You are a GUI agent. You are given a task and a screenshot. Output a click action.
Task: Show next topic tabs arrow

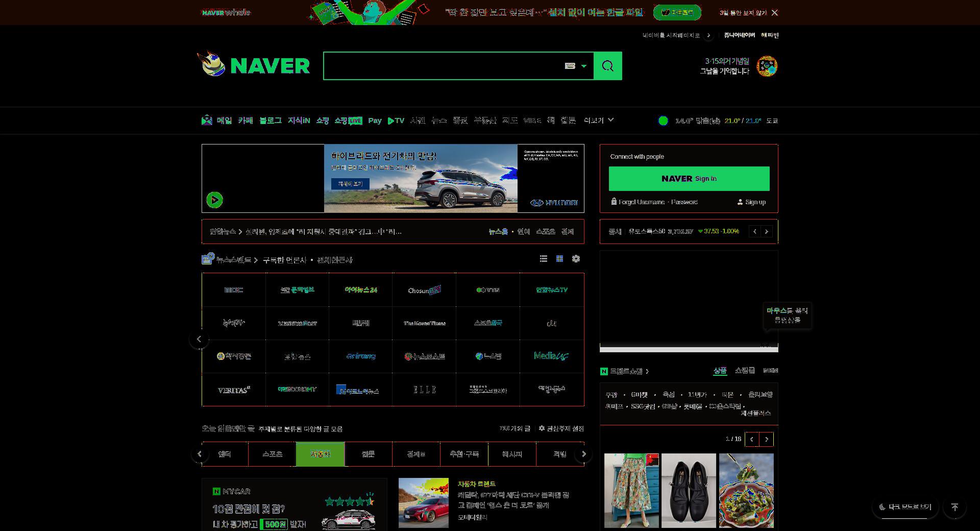pyautogui.click(x=583, y=454)
